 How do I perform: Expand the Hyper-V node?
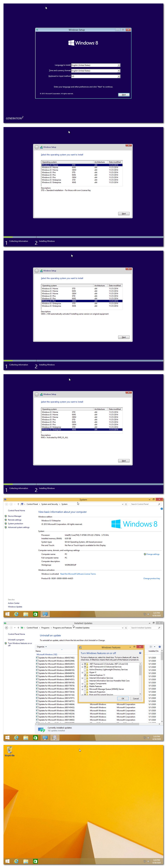click(82, 672)
